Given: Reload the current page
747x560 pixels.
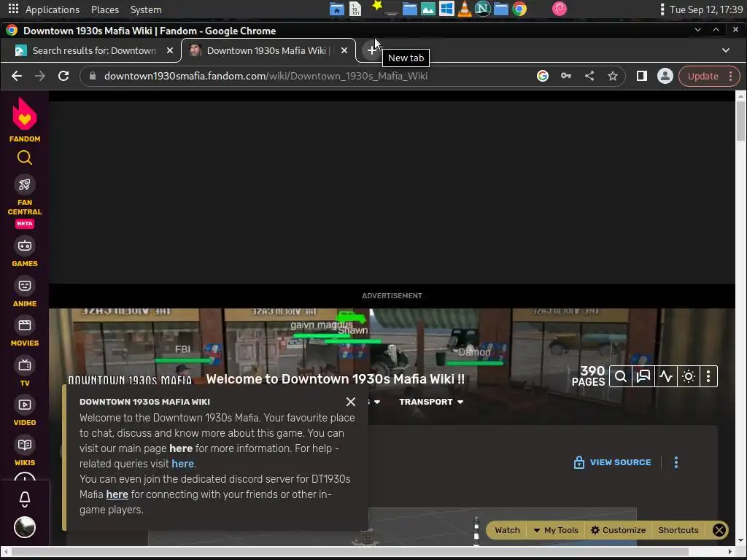Looking at the screenshot, I should pos(63,76).
